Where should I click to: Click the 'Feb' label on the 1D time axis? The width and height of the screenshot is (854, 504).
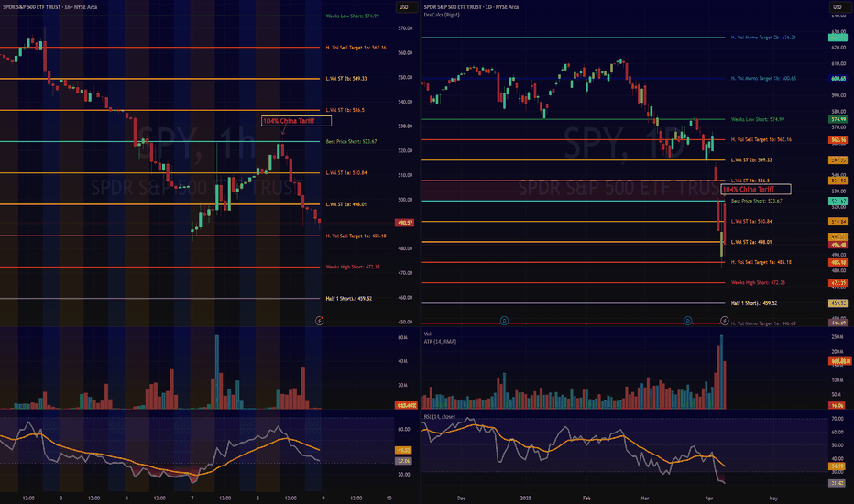click(x=586, y=498)
